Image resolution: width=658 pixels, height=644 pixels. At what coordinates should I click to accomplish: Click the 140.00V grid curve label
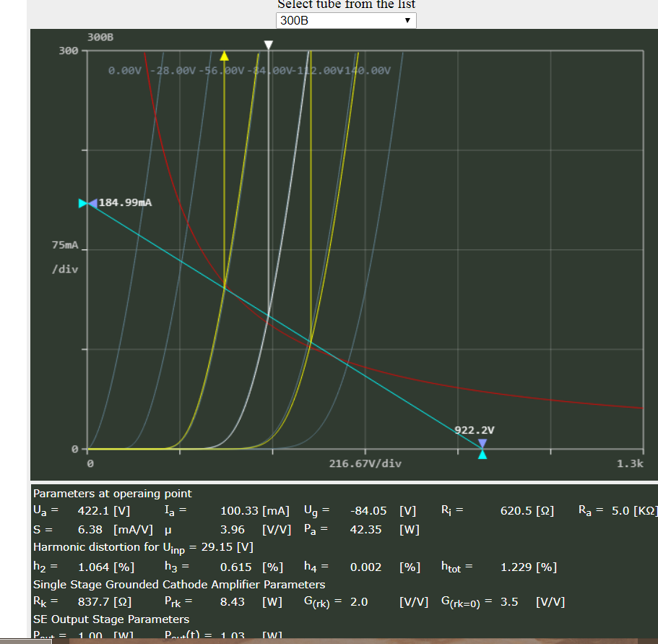pos(371,71)
